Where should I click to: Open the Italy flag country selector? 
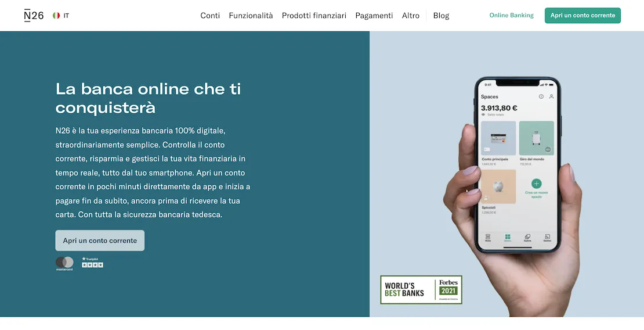click(61, 16)
